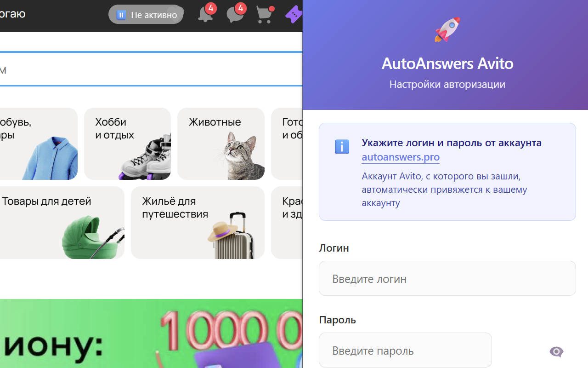Click the 'Логин' field label
The height and width of the screenshot is (368, 588).
(x=334, y=248)
